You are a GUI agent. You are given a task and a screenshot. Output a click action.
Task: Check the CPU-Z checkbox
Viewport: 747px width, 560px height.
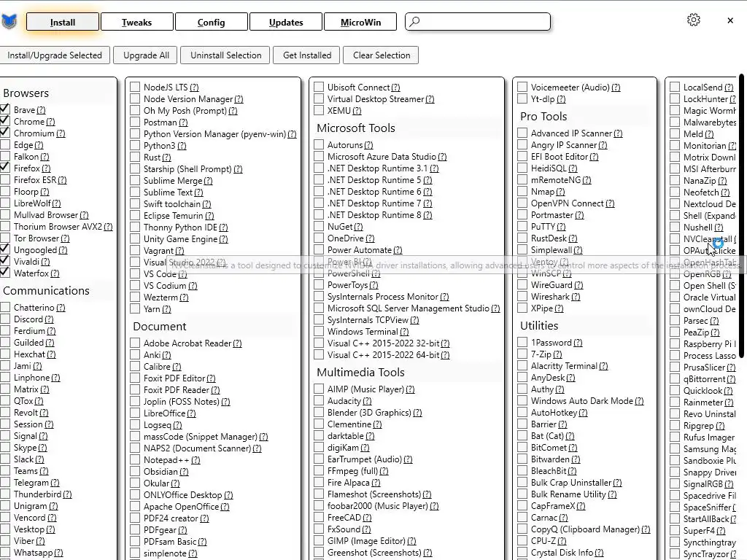pos(522,541)
